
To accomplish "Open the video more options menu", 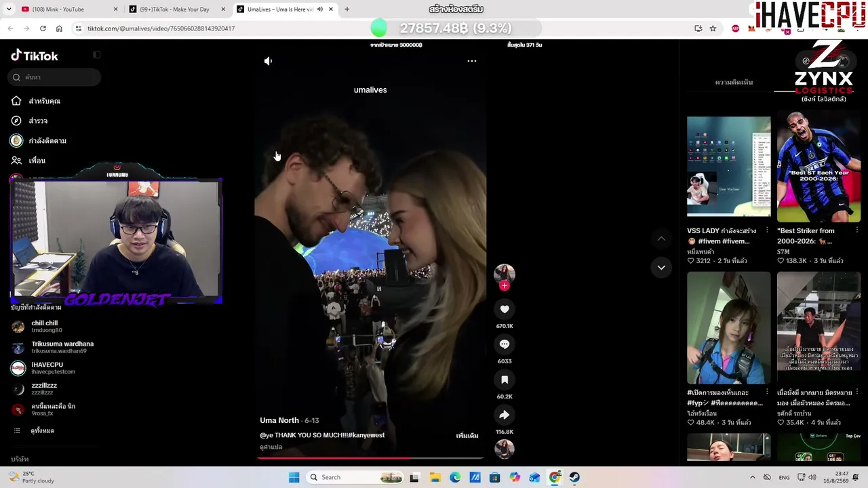I will pyautogui.click(x=472, y=61).
